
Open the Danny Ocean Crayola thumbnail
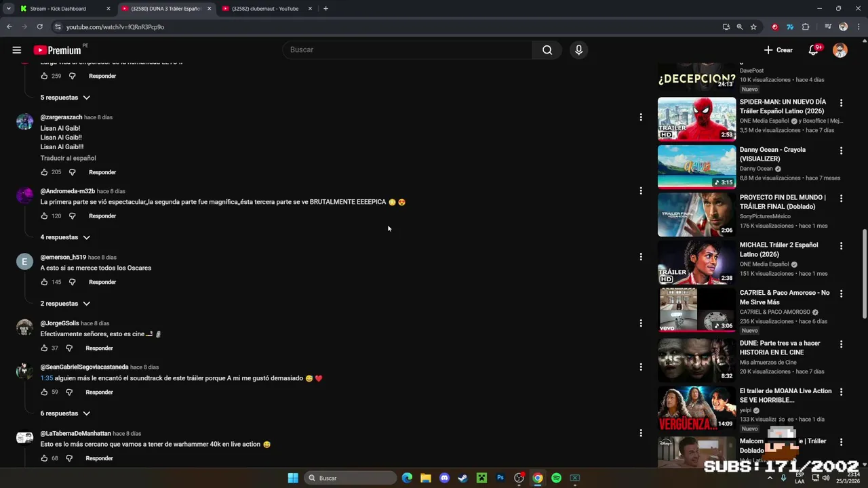coord(696,167)
